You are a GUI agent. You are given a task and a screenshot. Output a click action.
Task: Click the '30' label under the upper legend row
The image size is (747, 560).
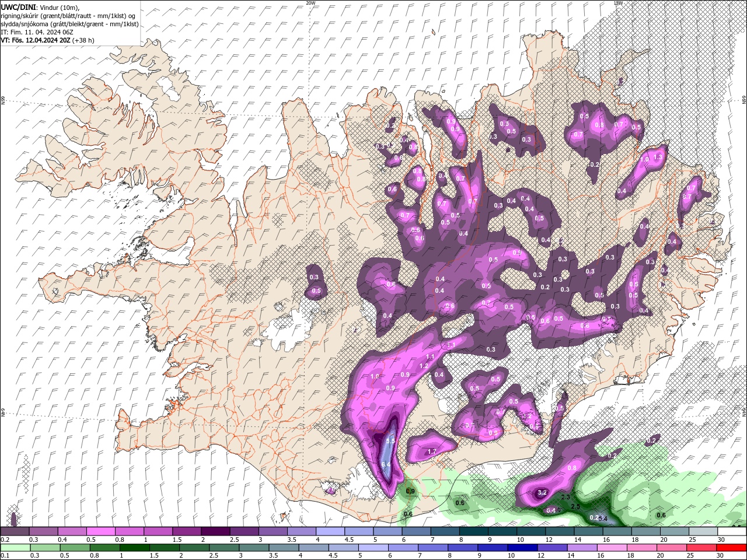click(x=721, y=540)
